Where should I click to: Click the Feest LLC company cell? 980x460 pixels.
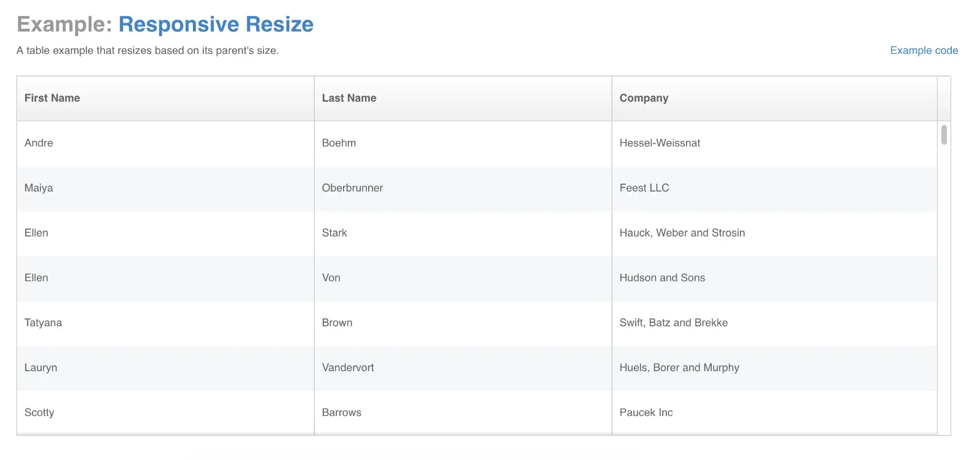644,188
